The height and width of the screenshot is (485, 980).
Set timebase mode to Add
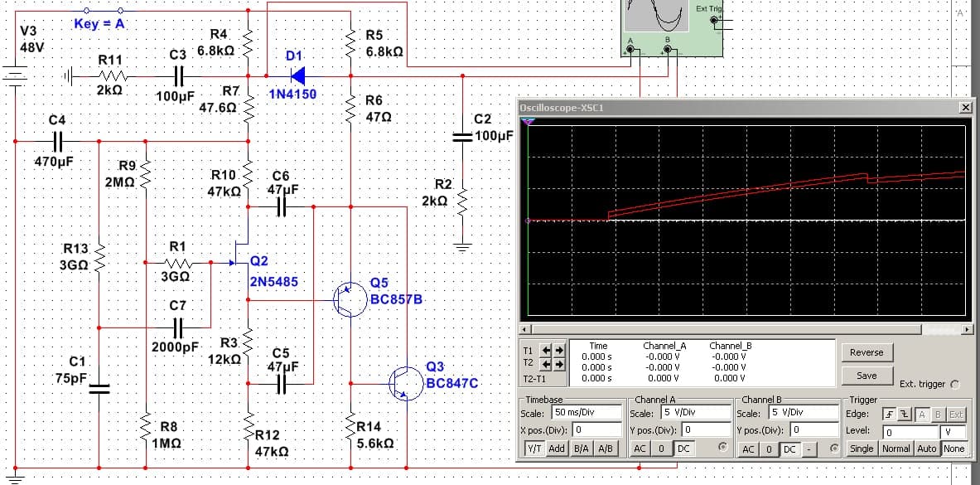(558, 449)
